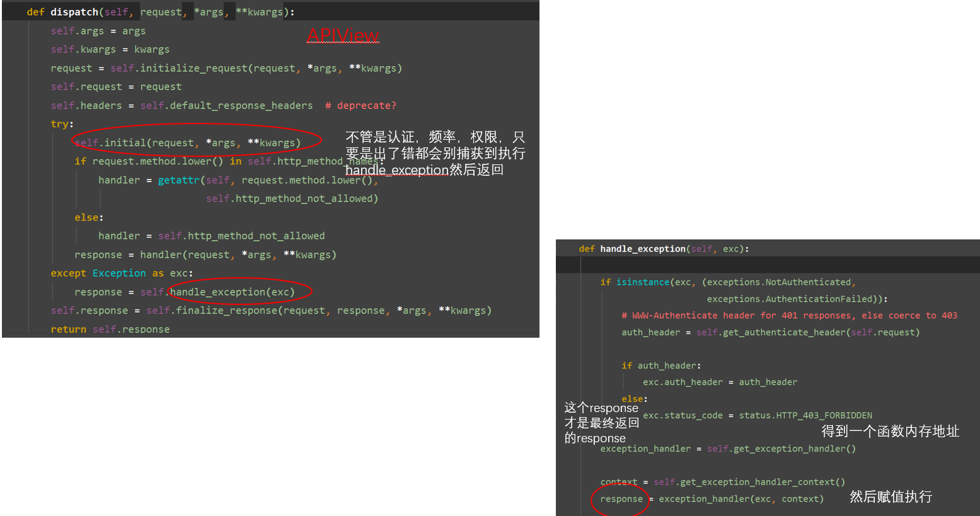Screen dimensions: 980x516
Task: Click 'response = handler(request, *args, **kwargs)' line
Action: tap(205, 255)
